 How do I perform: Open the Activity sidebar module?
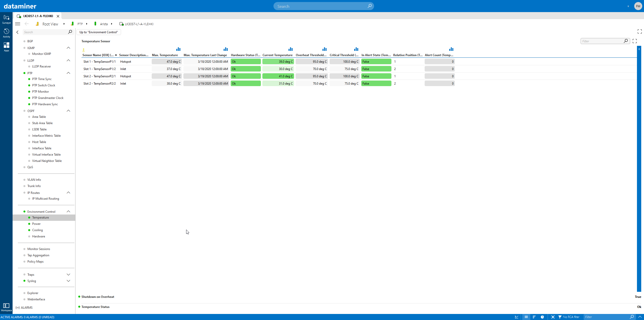pyautogui.click(x=6, y=33)
